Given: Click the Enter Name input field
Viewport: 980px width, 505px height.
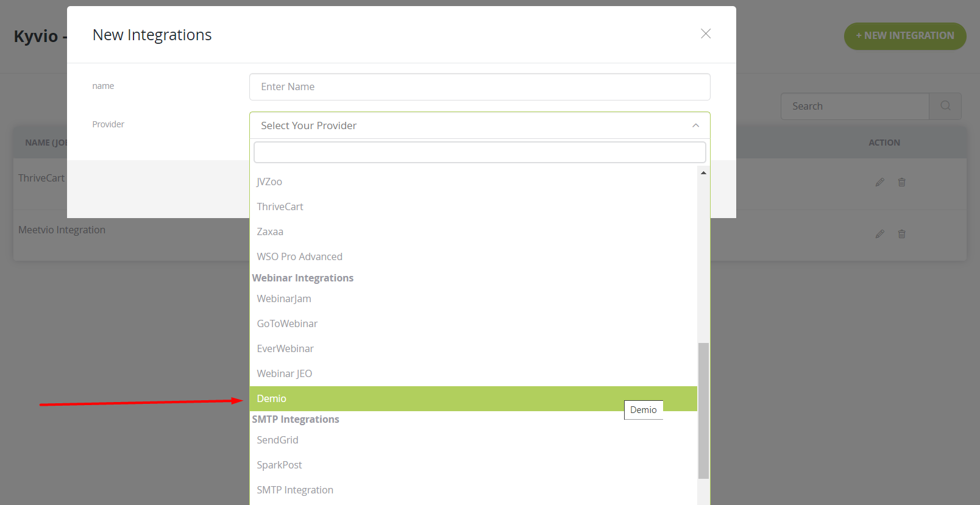Looking at the screenshot, I should (480, 87).
